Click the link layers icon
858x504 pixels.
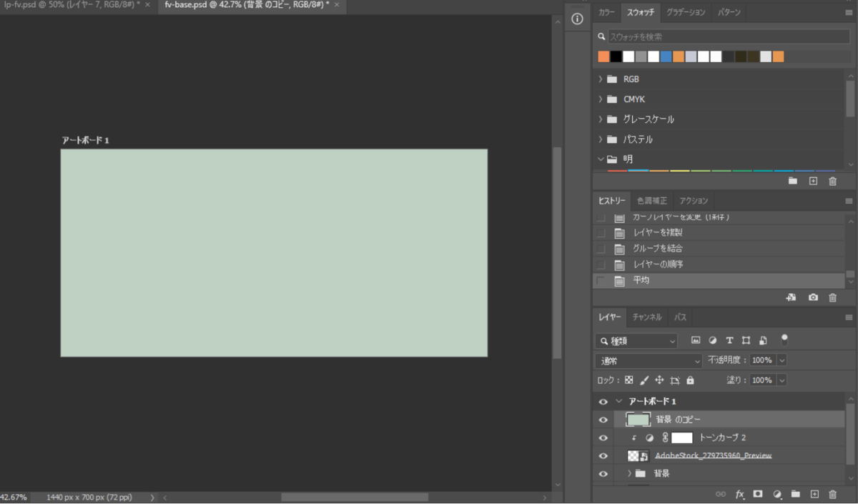pyautogui.click(x=721, y=494)
